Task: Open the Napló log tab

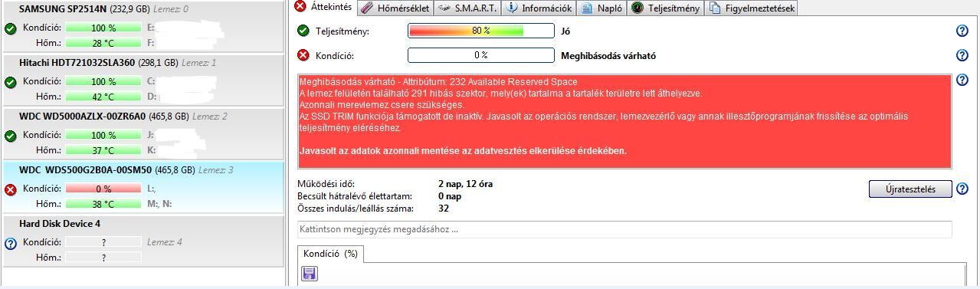Action: pos(601,8)
